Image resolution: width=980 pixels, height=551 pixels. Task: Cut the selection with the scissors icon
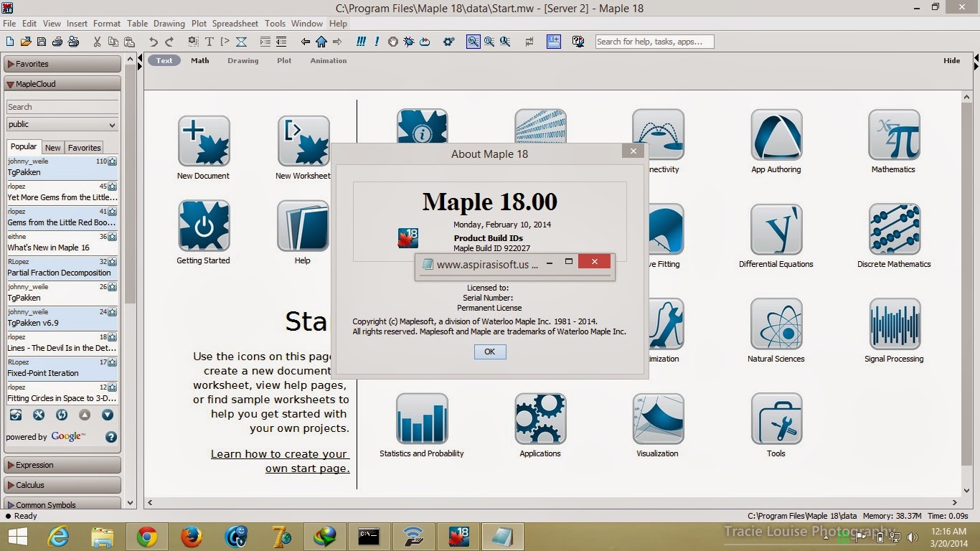coord(97,42)
